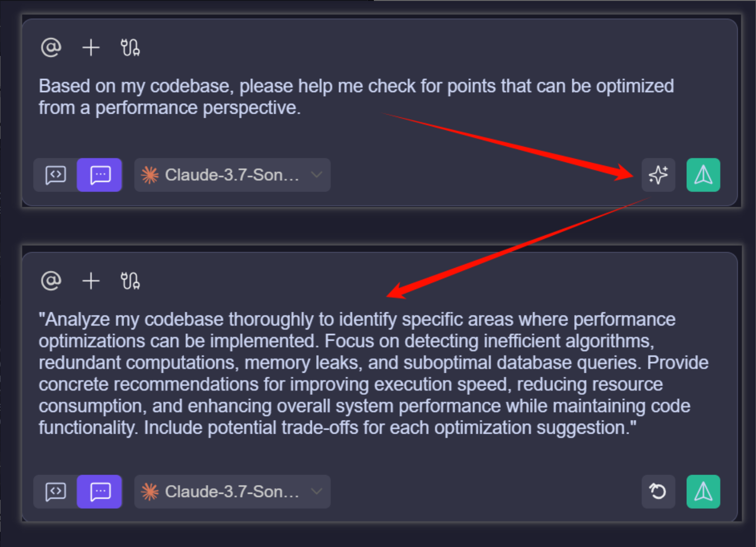The height and width of the screenshot is (547, 756).
Task: Click the @ mention icon in bottom panel
Action: 51,281
